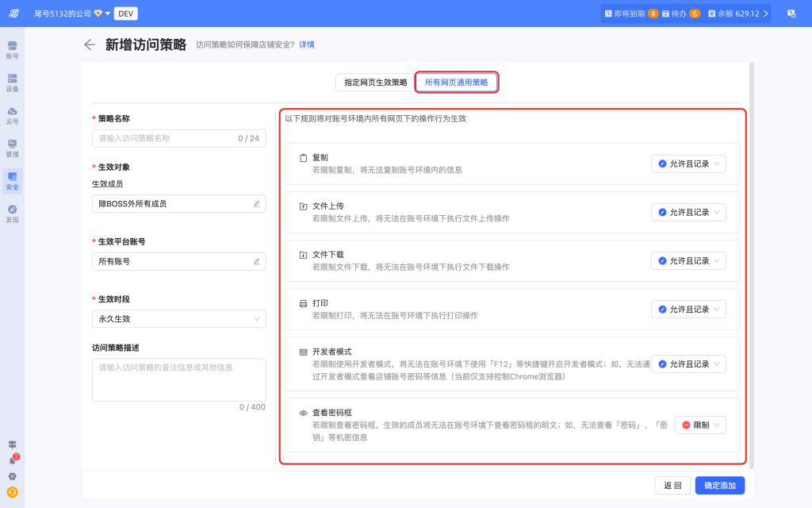The height and width of the screenshot is (508, 812).
Task: Click the back arrow beside 新增访问策略
Action: 90,44
